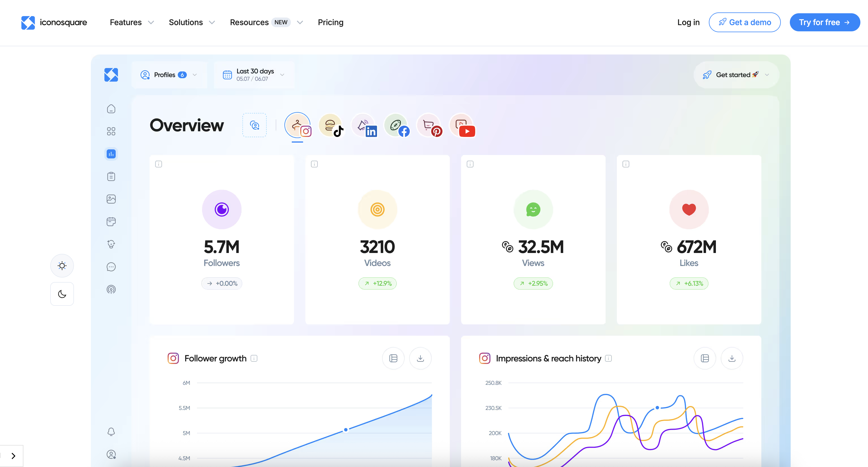Download the Follower growth chart
This screenshot has width=868, height=467.
(420, 358)
